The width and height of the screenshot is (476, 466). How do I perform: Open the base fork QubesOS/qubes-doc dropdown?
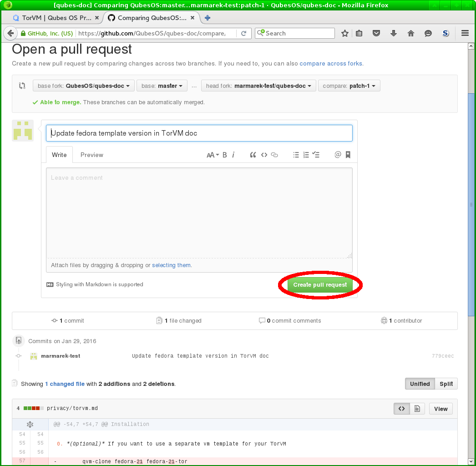pyautogui.click(x=84, y=86)
